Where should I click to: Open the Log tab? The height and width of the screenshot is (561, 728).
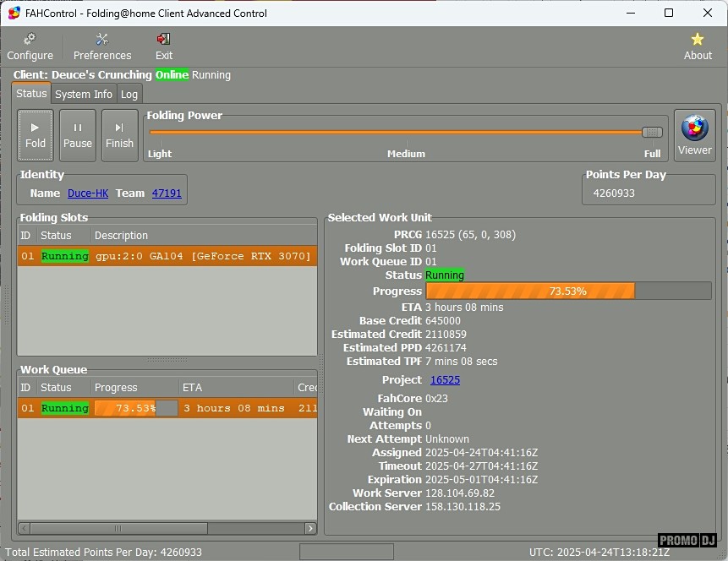(129, 95)
